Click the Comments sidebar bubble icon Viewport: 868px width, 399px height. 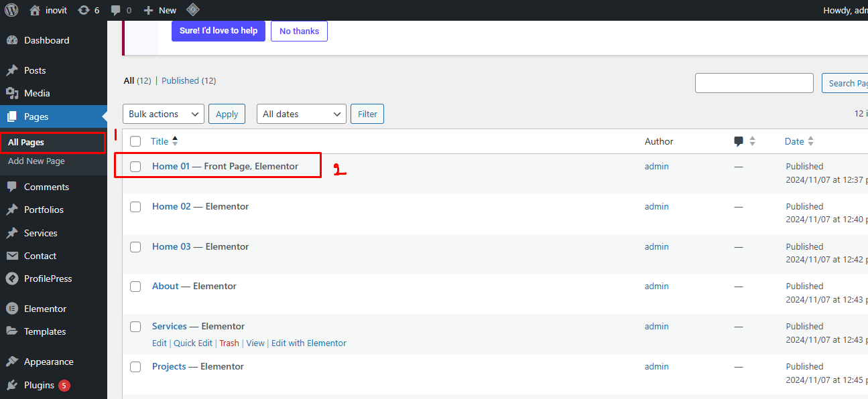(x=12, y=187)
